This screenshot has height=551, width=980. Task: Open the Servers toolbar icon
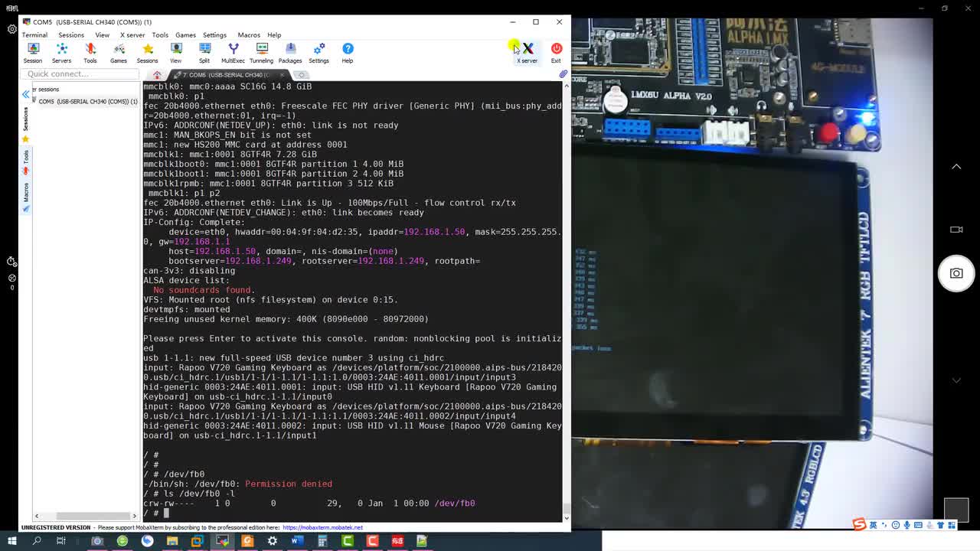(x=61, y=53)
